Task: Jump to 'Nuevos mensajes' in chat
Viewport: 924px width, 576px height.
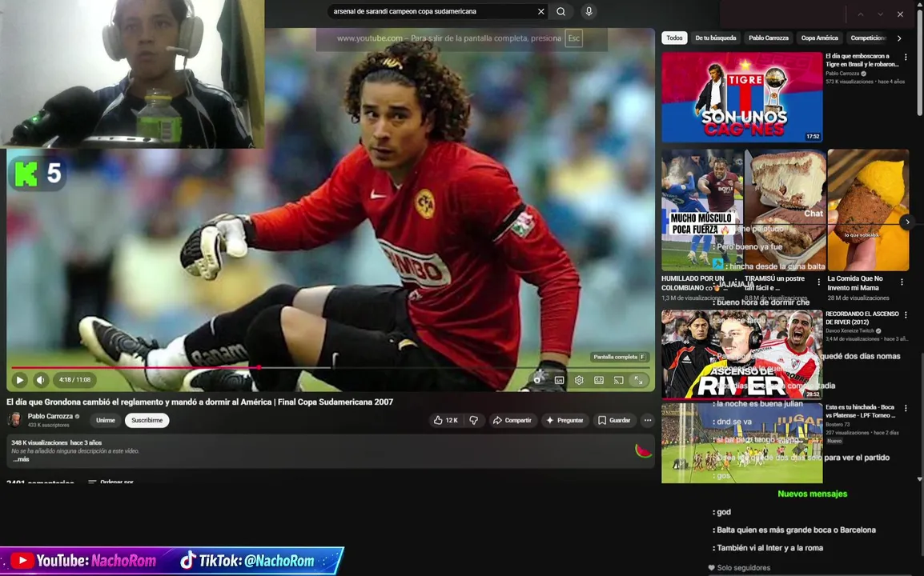Action: point(812,494)
